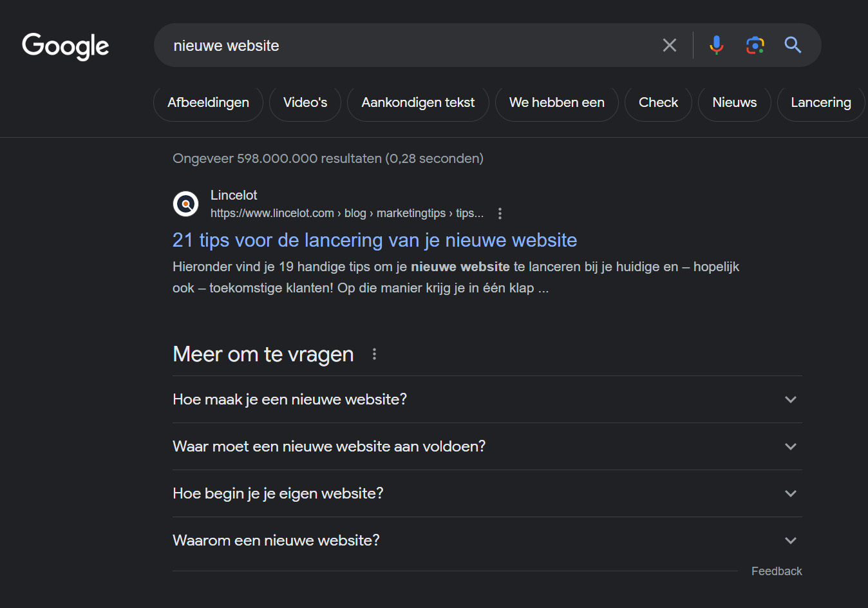This screenshot has width=868, height=608.
Task: Select the Lancering filter chip
Action: pos(821,102)
